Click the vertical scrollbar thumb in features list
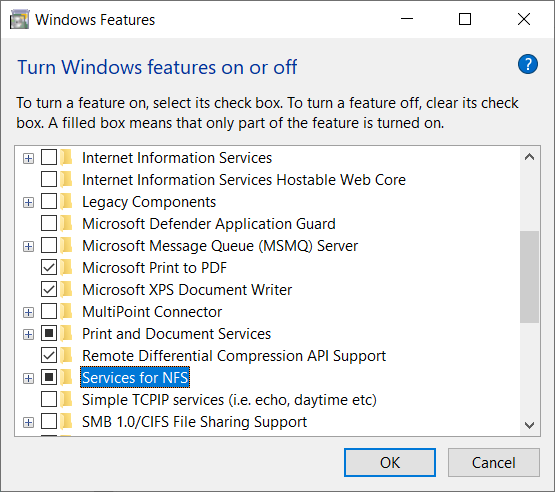Screen dimensions: 555x492 (529, 277)
